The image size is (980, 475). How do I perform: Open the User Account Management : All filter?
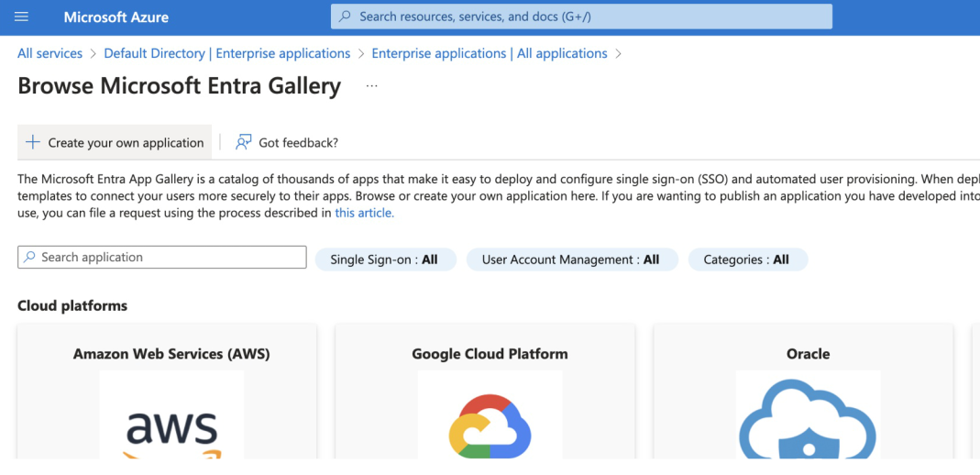click(x=572, y=260)
